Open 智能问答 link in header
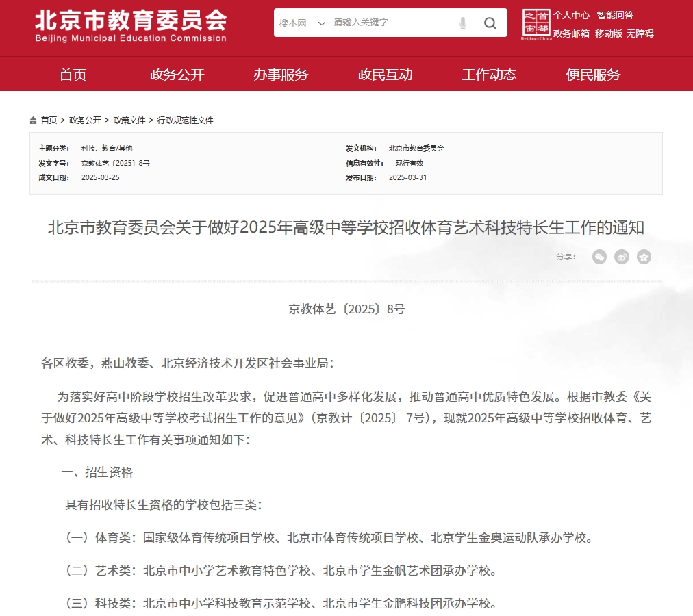This screenshot has height=616, width=693. pos(615,16)
